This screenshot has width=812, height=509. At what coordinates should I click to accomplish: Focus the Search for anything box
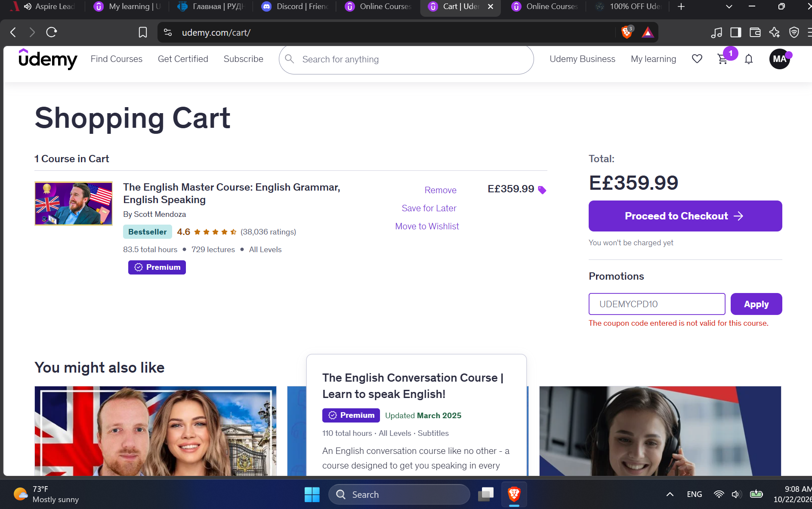tap(406, 59)
